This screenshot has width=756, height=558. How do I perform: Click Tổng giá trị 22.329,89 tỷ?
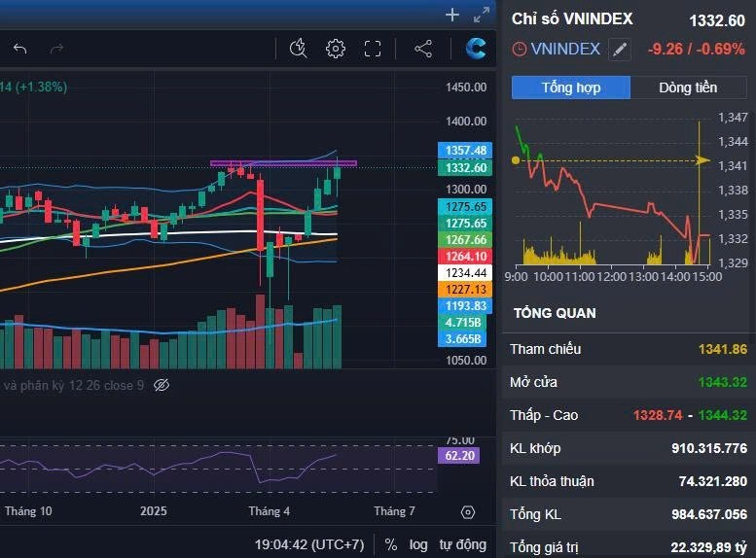point(708,547)
